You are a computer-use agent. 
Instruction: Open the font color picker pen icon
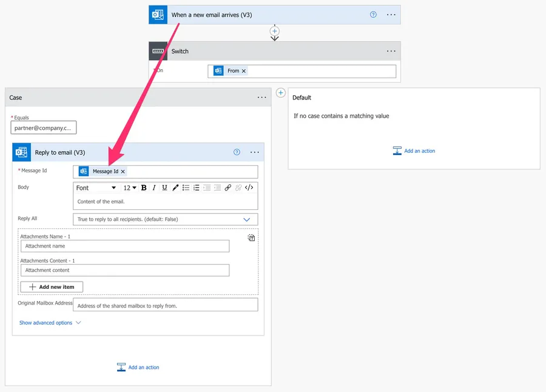(175, 188)
